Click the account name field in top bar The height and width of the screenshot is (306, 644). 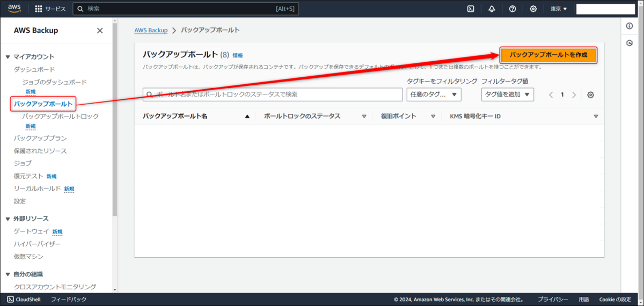click(x=605, y=9)
